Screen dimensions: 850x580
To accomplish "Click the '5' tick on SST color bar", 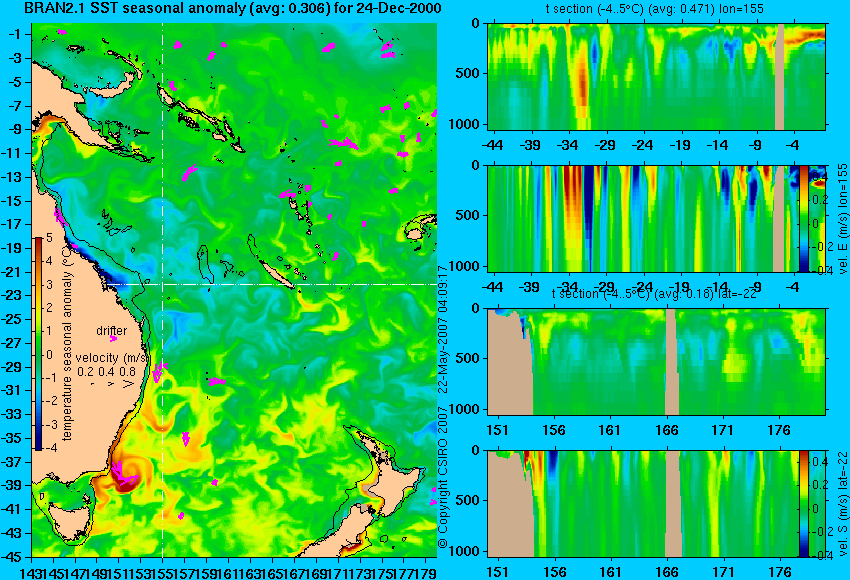I will pos(49,237).
